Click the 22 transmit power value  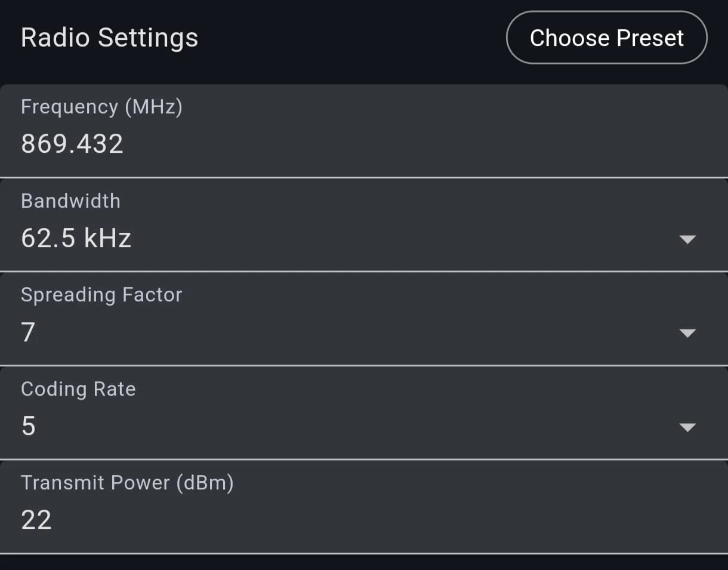[x=36, y=520]
